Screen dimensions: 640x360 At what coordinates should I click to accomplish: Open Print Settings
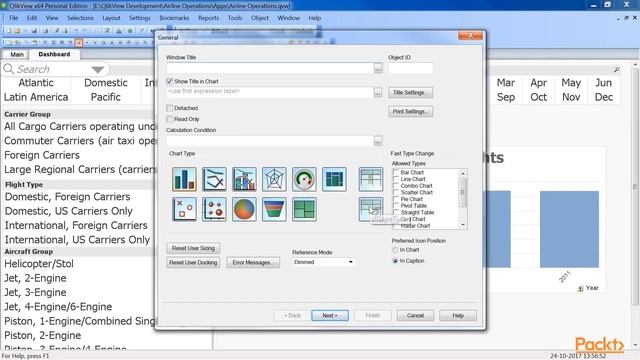(x=410, y=111)
